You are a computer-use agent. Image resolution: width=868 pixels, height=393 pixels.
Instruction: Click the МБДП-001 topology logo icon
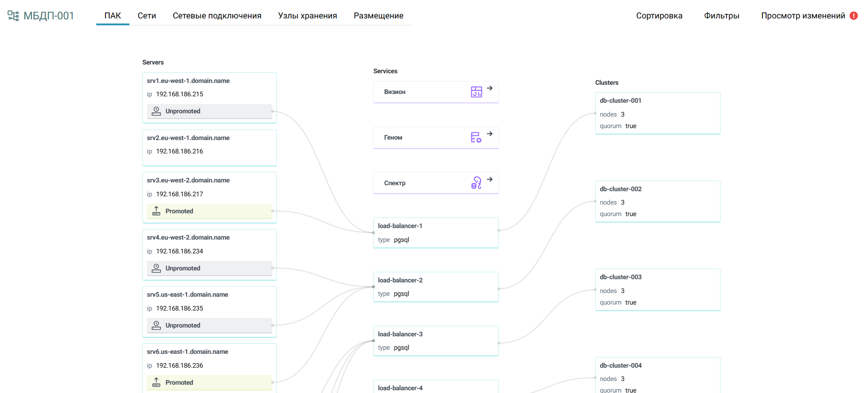point(13,16)
